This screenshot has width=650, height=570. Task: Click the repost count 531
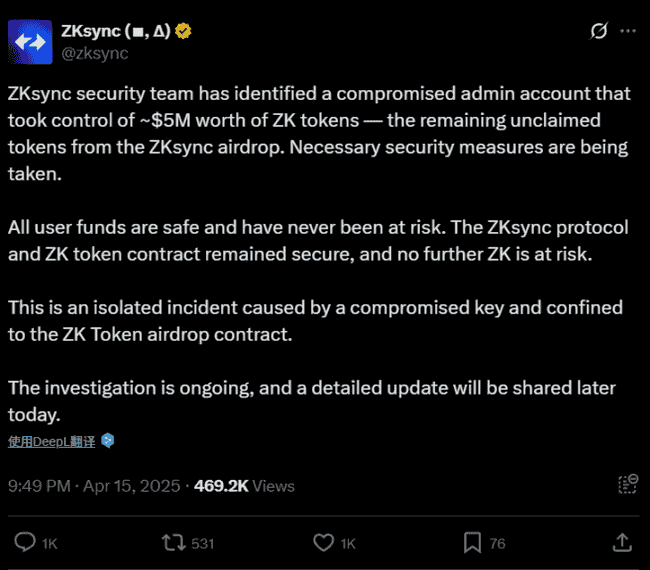point(203,543)
